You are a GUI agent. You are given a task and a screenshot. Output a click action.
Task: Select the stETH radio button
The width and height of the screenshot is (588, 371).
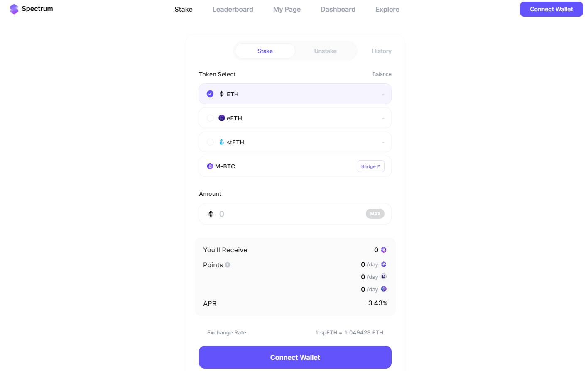210,142
